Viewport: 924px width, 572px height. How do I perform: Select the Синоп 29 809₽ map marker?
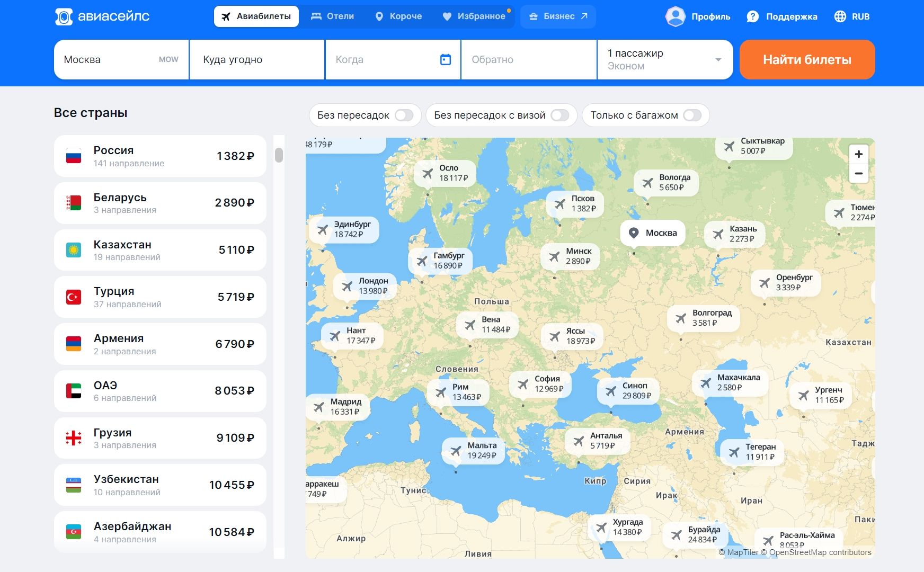pos(628,391)
